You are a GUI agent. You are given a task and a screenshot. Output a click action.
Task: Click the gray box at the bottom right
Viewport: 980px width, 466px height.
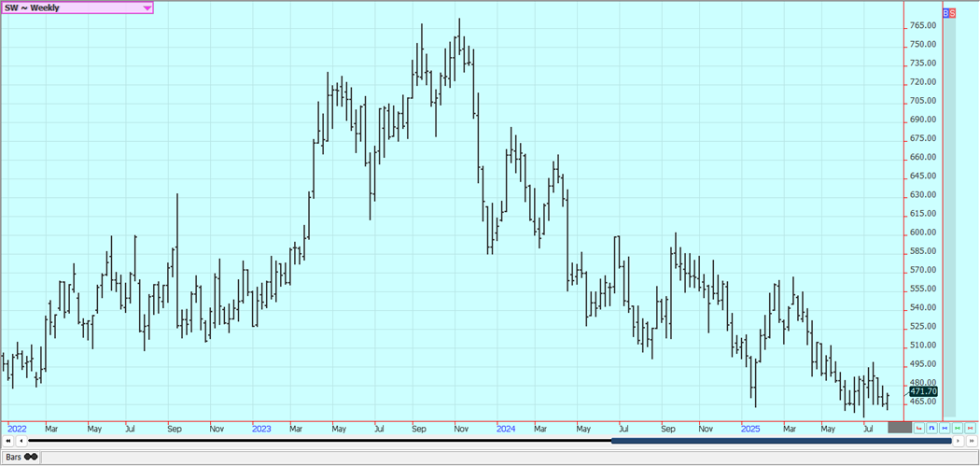(900, 427)
